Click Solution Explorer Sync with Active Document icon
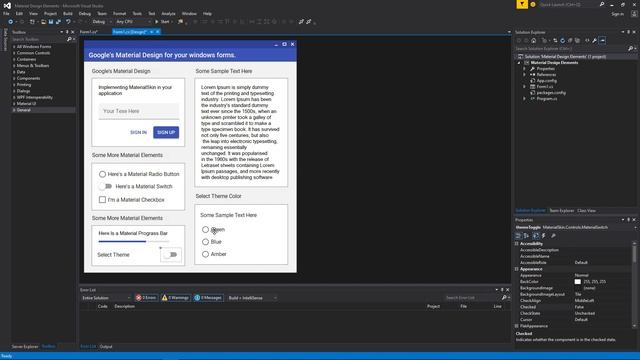 (x=555, y=40)
